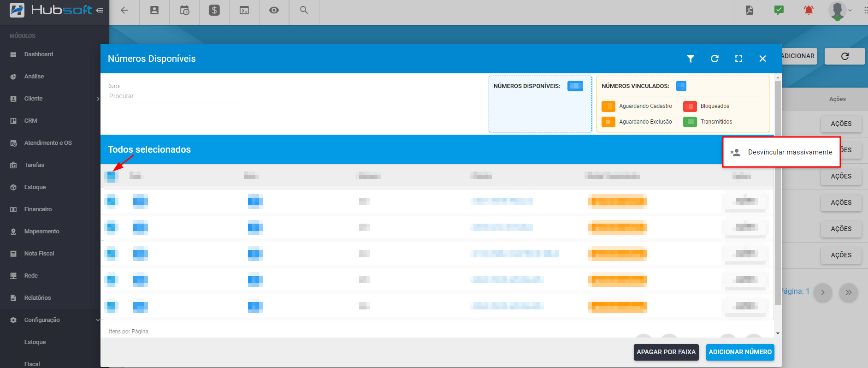
Task: Click APAGAR POR FAIXA button
Action: click(666, 352)
